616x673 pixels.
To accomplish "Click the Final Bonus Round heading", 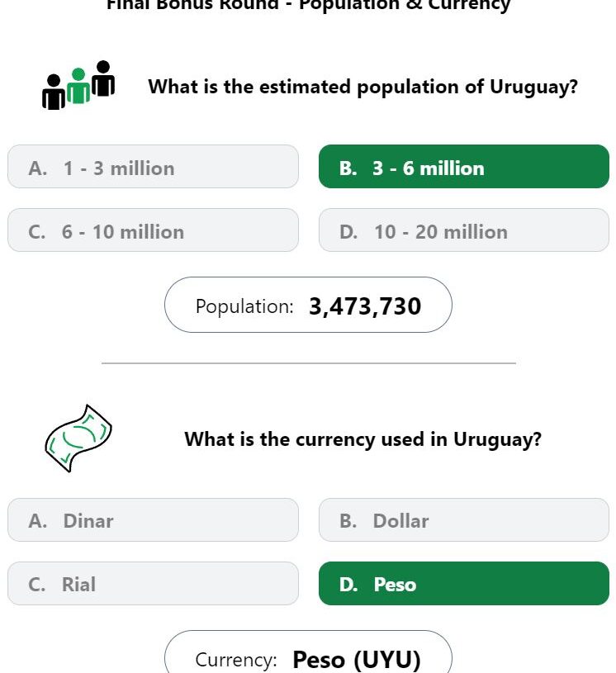I will 308,5.
